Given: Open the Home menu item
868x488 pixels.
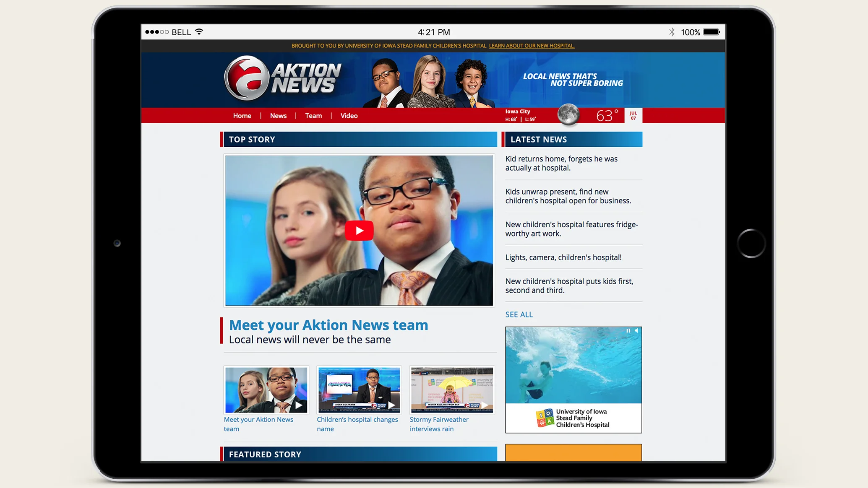Looking at the screenshot, I should click(242, 116).
